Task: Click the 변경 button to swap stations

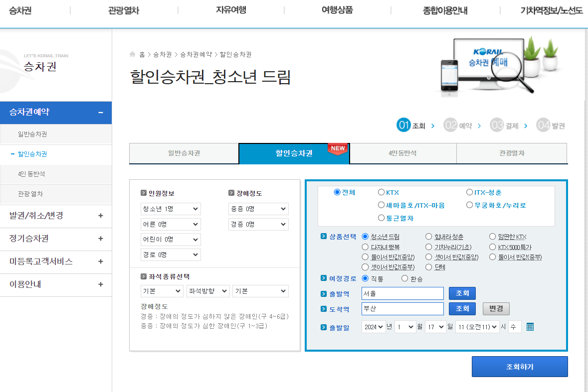Action: pos(496,308)
